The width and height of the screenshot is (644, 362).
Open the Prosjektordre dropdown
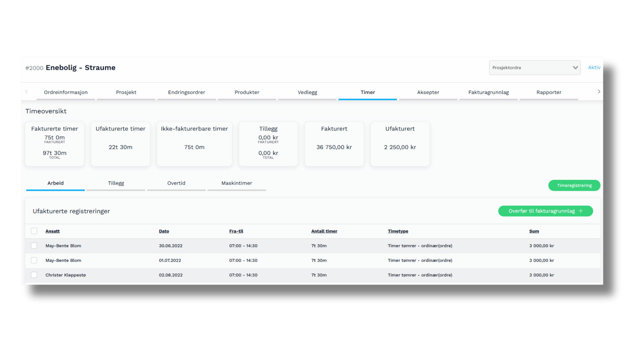tap(530, 68)
